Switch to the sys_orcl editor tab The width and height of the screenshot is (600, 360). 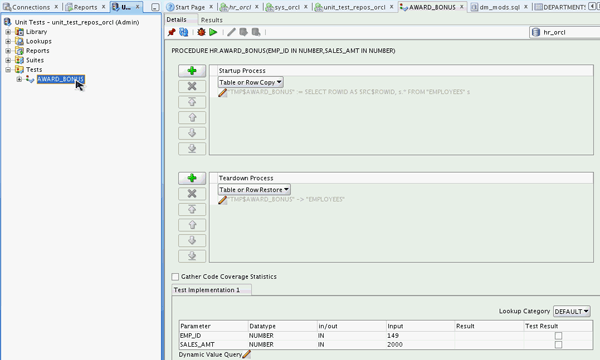click(x=287, y=7)
